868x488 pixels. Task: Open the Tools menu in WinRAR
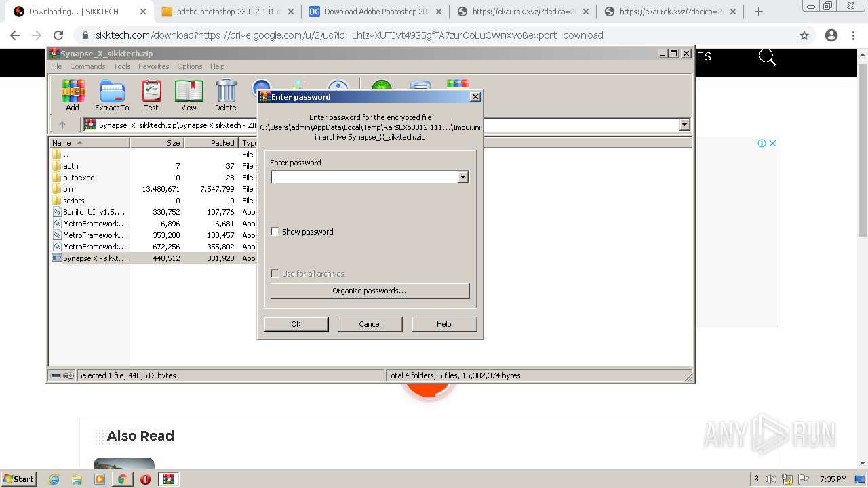point(122,66)
